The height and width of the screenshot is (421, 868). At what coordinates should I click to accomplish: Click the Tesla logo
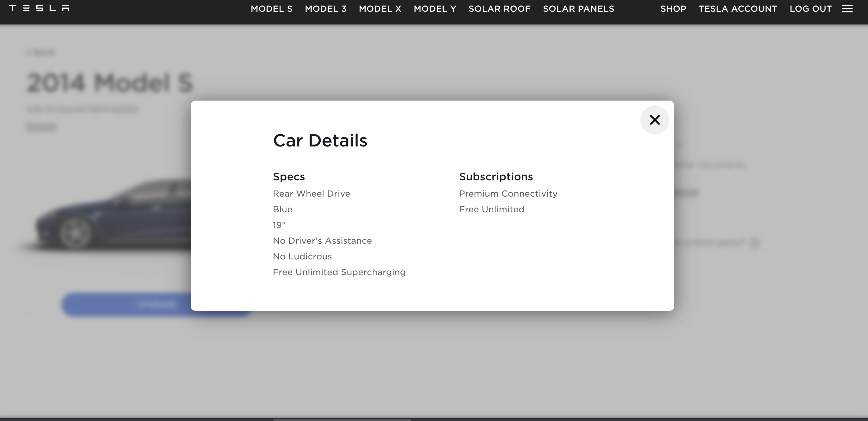coord(39,8)
